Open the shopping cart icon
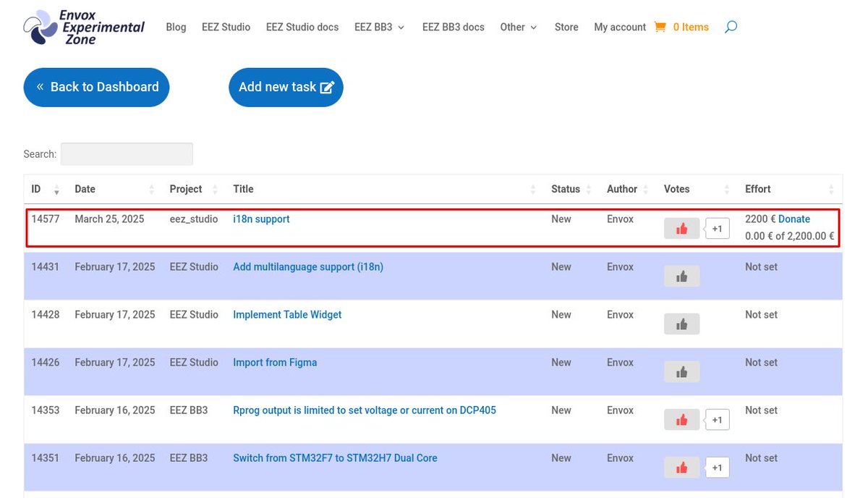This screenshot has width=868, height=498. pyautogui.click(x=660, y=27)
